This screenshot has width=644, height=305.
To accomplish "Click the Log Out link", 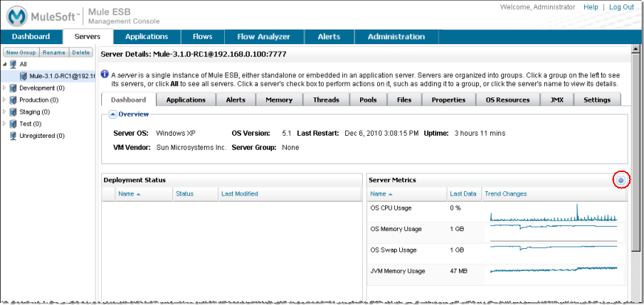I will (621, 7).
